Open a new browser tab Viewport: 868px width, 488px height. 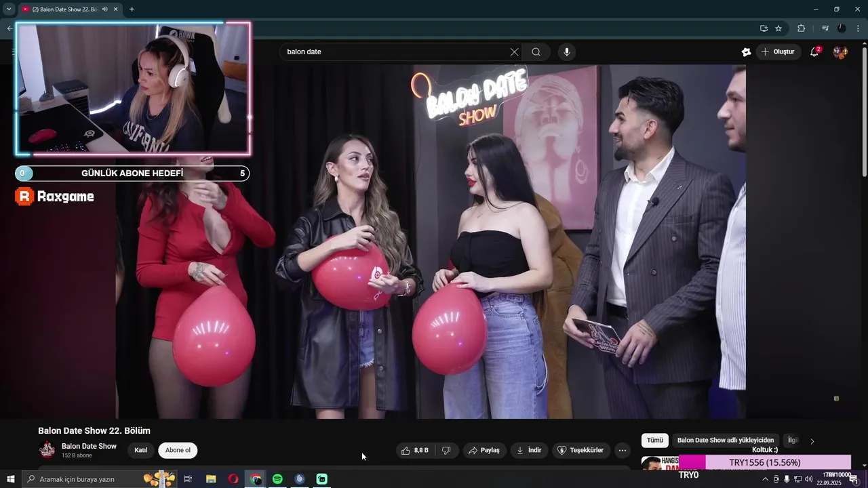(132, 9)
